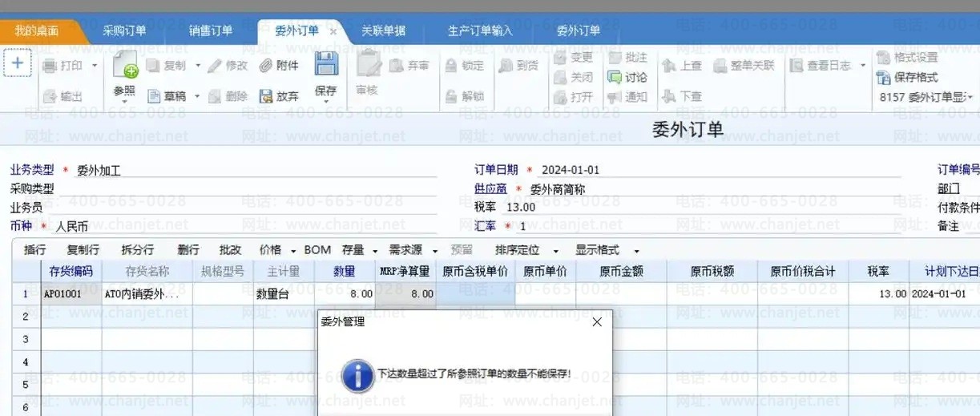The width and height of the screenshot is (980, 416).
Task: Click the 拆分行 split row button
Action: (137, 250)
